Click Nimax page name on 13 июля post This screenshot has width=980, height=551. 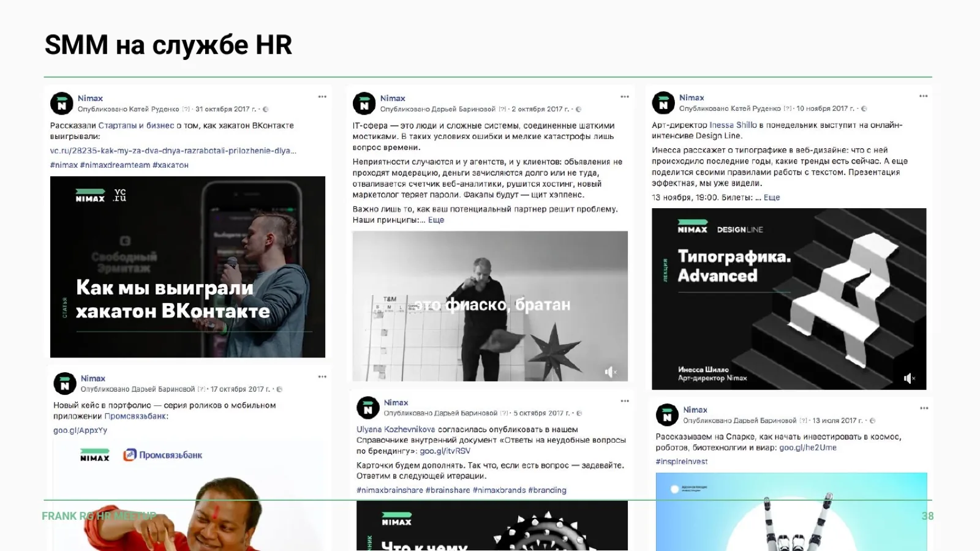(x=695, y=410)
